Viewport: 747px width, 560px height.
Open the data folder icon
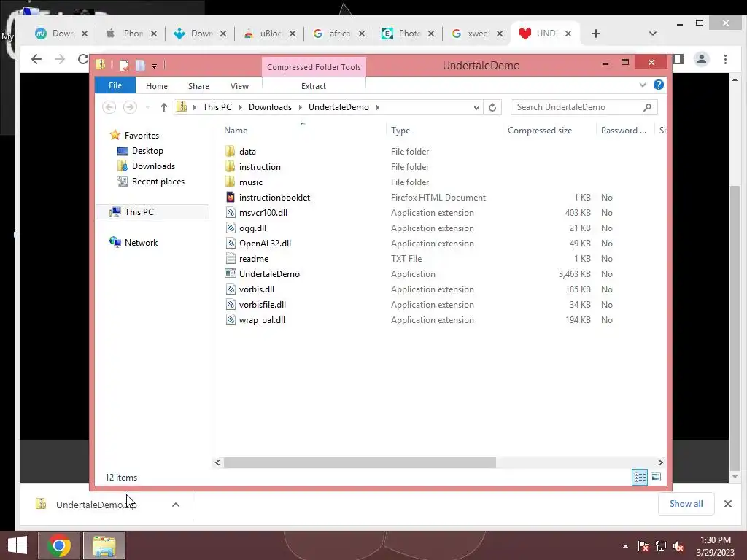[x=230, y=152]
